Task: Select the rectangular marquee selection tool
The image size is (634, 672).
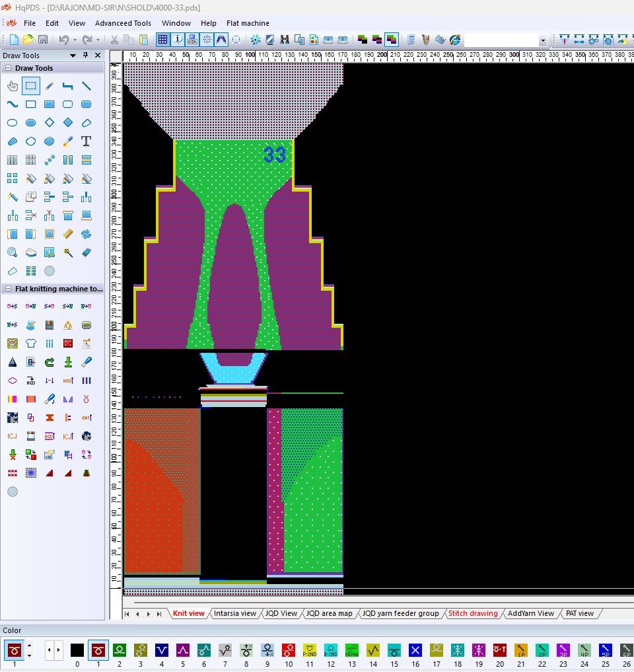Action: pos(30,86)
